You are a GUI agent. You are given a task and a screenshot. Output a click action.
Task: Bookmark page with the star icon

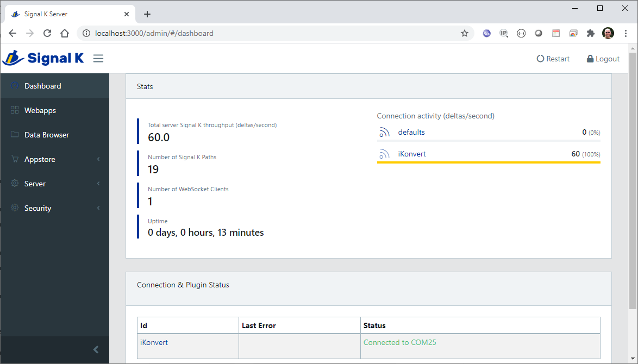tap(465, 33)
